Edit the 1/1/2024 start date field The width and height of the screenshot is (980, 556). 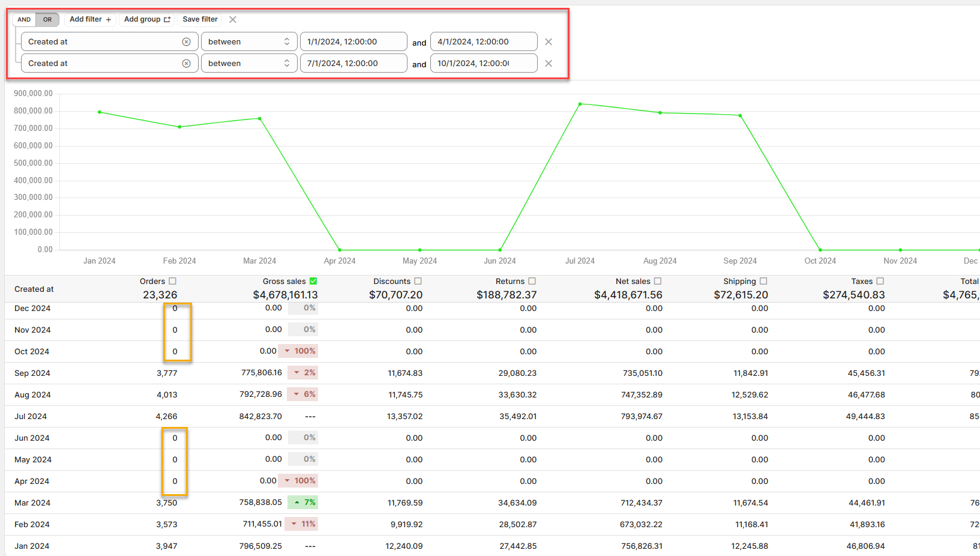(x=353, y=42)
